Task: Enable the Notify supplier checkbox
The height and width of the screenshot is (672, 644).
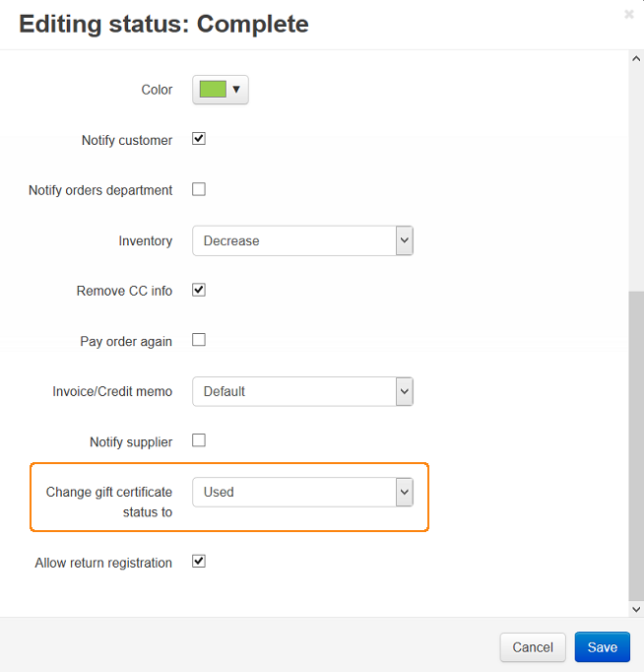Action: click(x=199, y=440)
